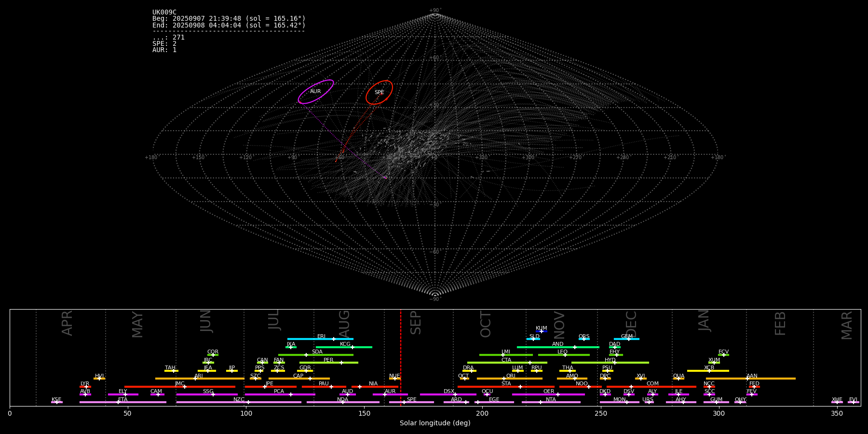Viewport: 868px width, 434px height.
Task: Click the UK009C station name text
Action: point(164,13)
